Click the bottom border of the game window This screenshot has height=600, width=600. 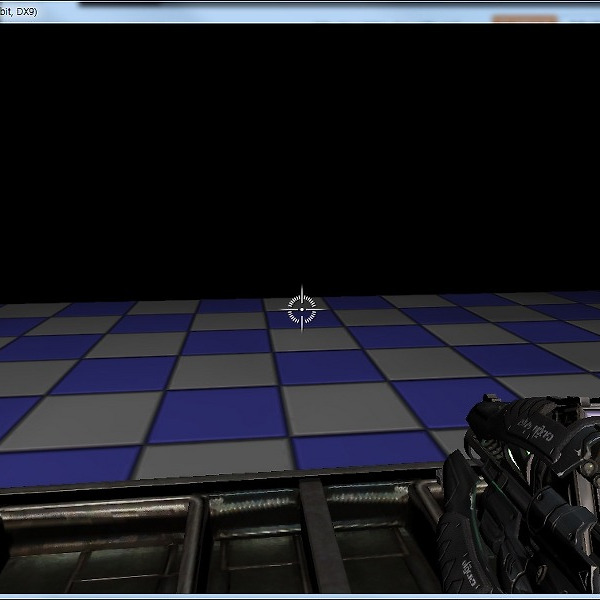coord(300,597)
